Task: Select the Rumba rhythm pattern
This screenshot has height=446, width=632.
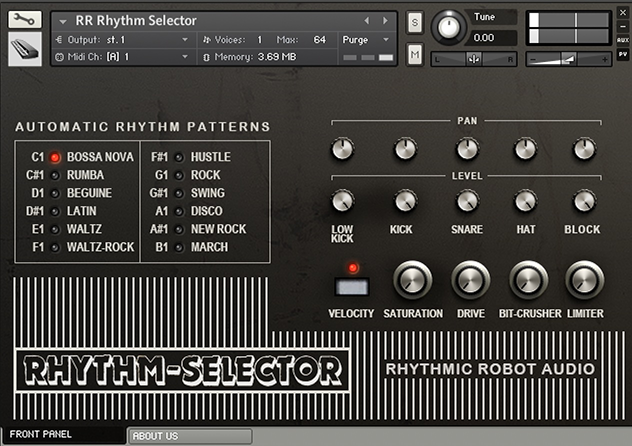Action: [x=54, y=175]
